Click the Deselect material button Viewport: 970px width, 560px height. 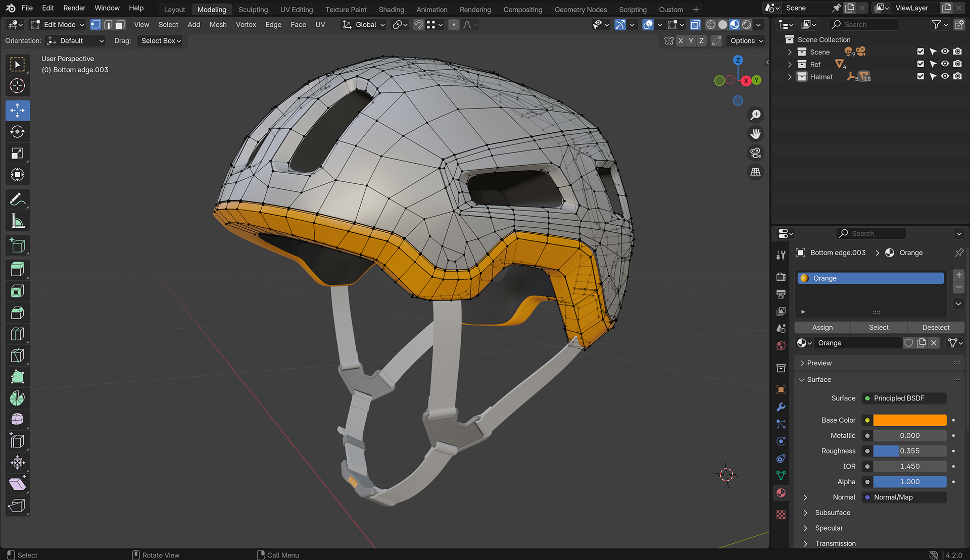point(935,327)
